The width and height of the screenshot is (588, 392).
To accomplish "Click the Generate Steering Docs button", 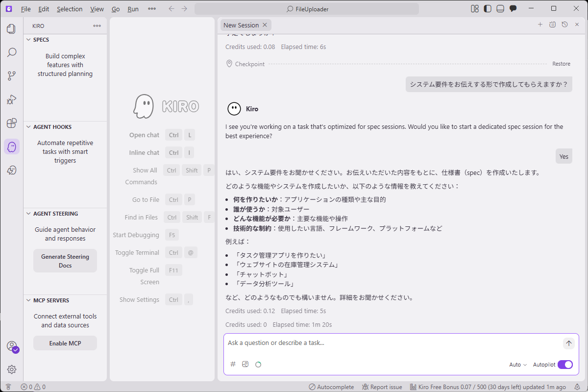I will (x=65, y=261).
